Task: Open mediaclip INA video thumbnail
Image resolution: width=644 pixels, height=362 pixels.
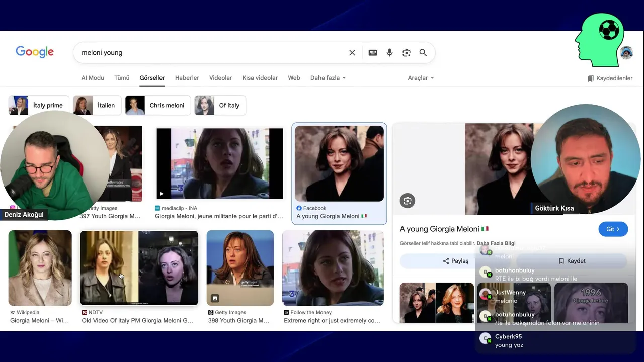Action: 220,163
